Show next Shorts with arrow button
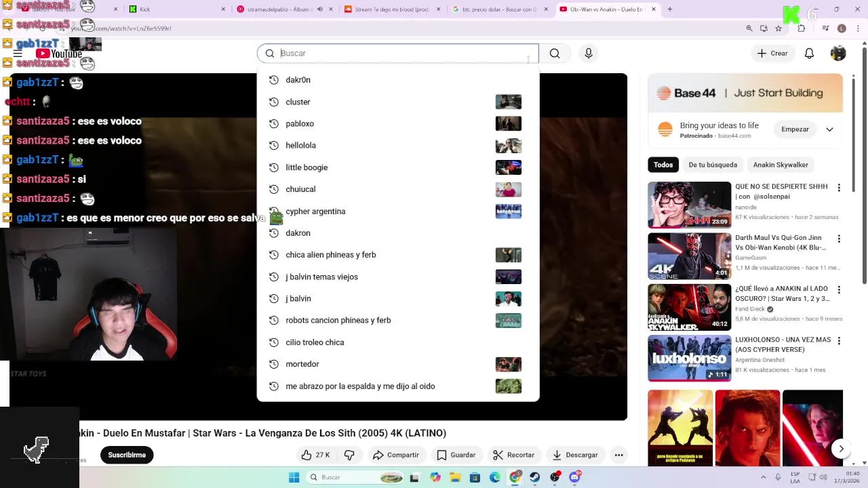868x488 pixels. click(x=841, y=449)
